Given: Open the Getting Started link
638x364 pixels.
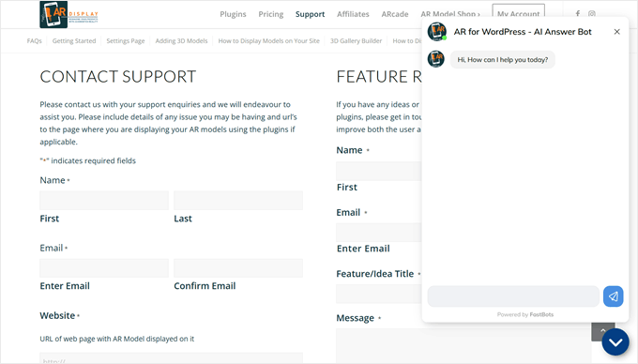Looking at the screenshot, I should 74,40.
